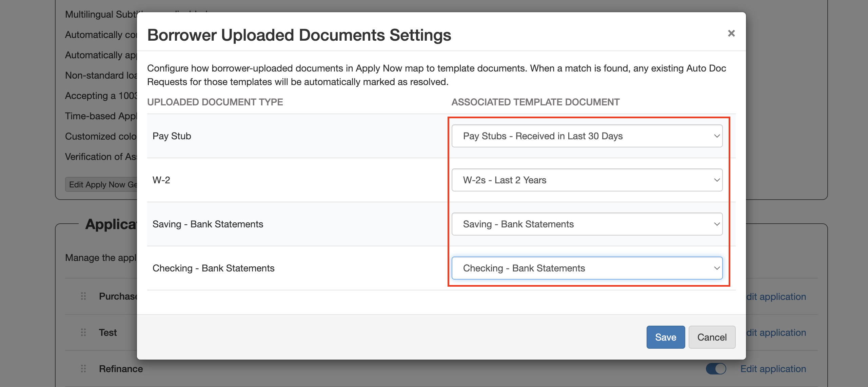
Task: Close the Borrower Uploaded Documents Settings dialog
Action: tap(731, 33)
